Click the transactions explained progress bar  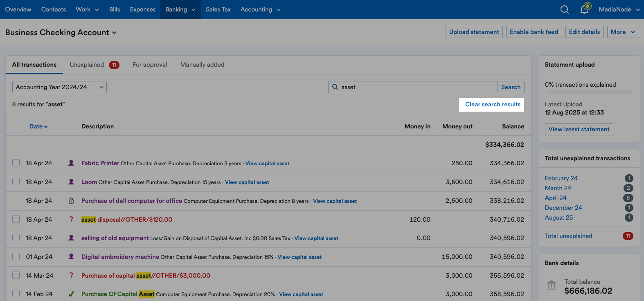589,92
